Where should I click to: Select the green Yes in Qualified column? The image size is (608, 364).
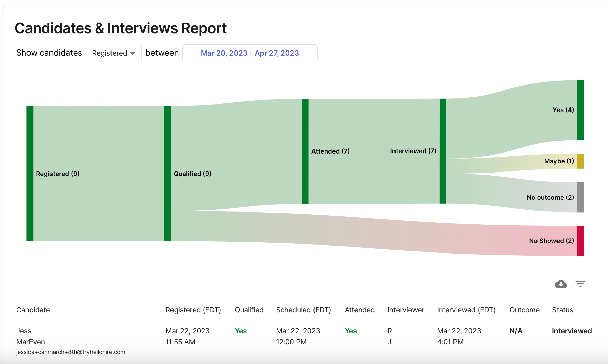[241, 331]
